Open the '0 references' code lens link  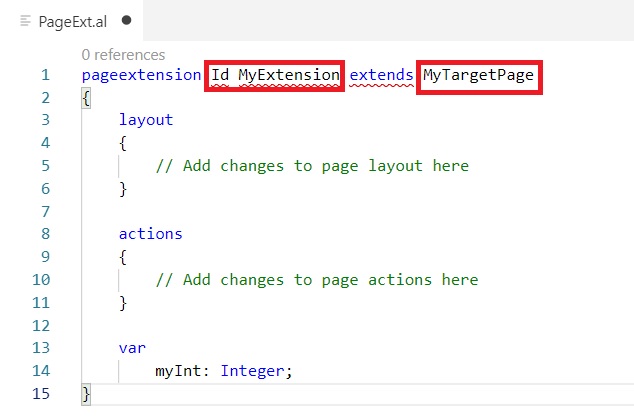(123, 55)
